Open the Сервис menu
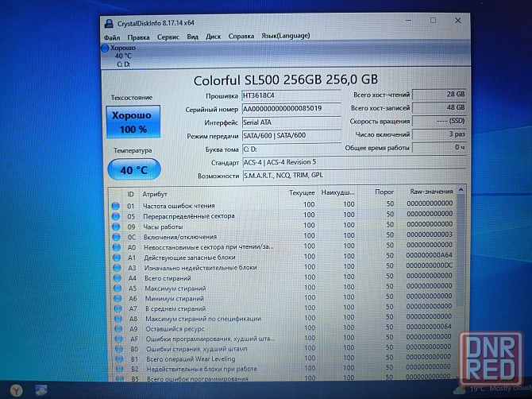The image size is (532, 399). [168, 37]
